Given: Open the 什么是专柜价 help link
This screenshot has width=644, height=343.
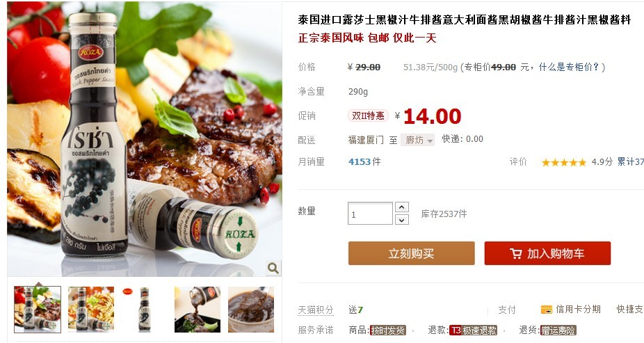Looking at the screenshot, I should pos(569,67).
